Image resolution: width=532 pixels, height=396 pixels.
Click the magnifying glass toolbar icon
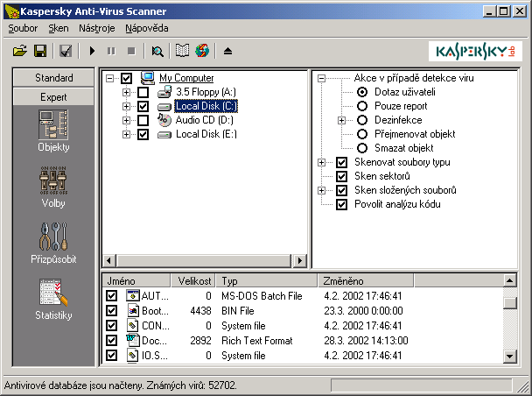[157, 52]
